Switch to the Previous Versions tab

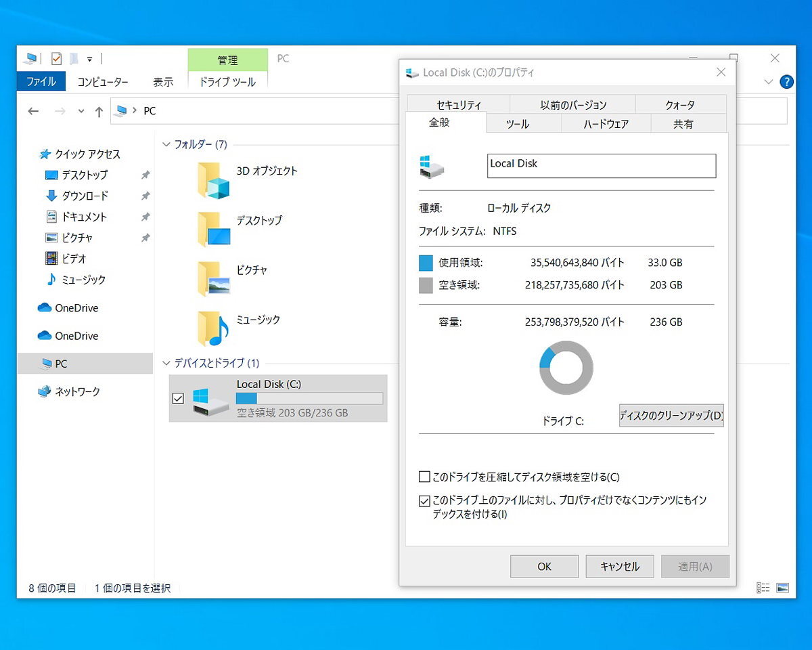572,104
